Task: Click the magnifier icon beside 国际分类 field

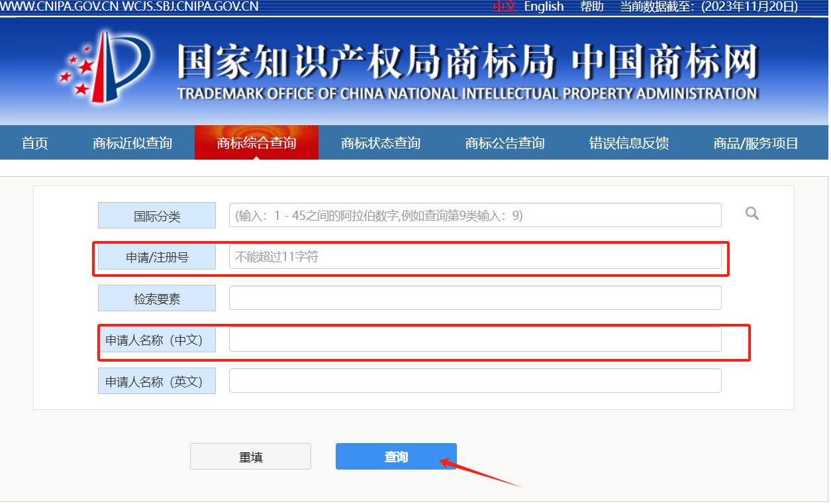Action: [x=752, y=213]
